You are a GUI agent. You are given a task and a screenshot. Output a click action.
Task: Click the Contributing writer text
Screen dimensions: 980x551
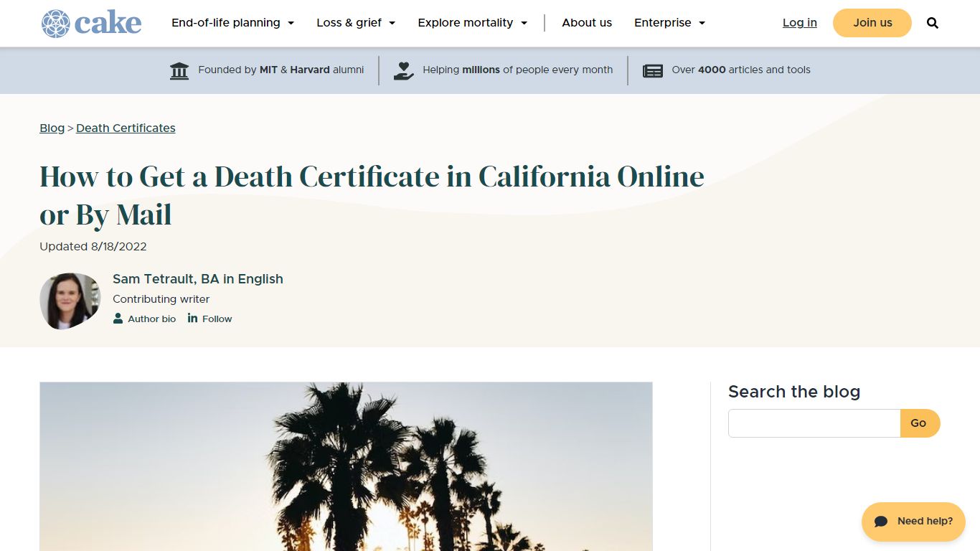click(x=161, y=299)
